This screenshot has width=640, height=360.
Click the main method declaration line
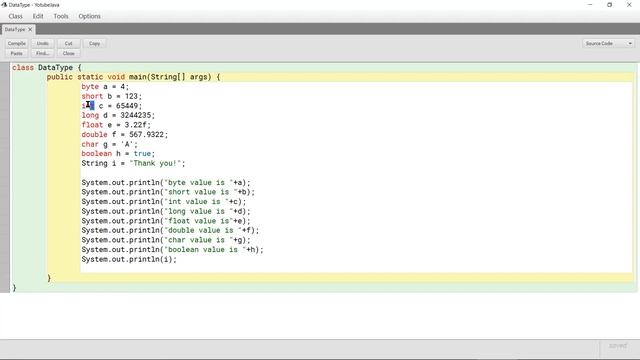click(x=133, y=77)
